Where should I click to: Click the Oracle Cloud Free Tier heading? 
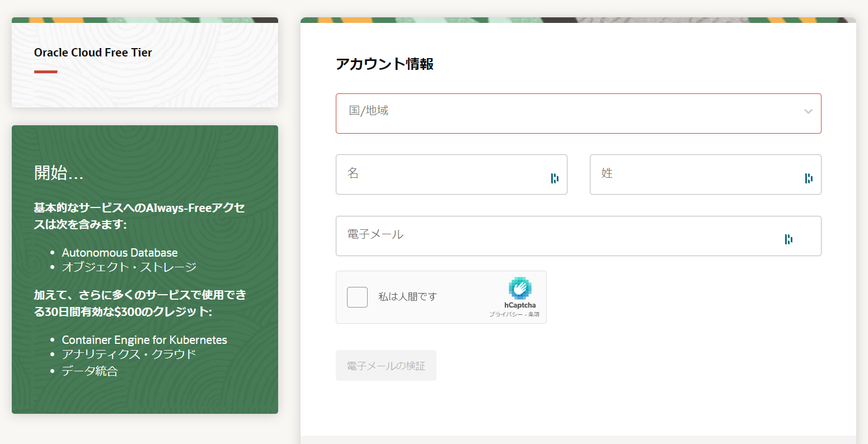(x=93, y=53)
